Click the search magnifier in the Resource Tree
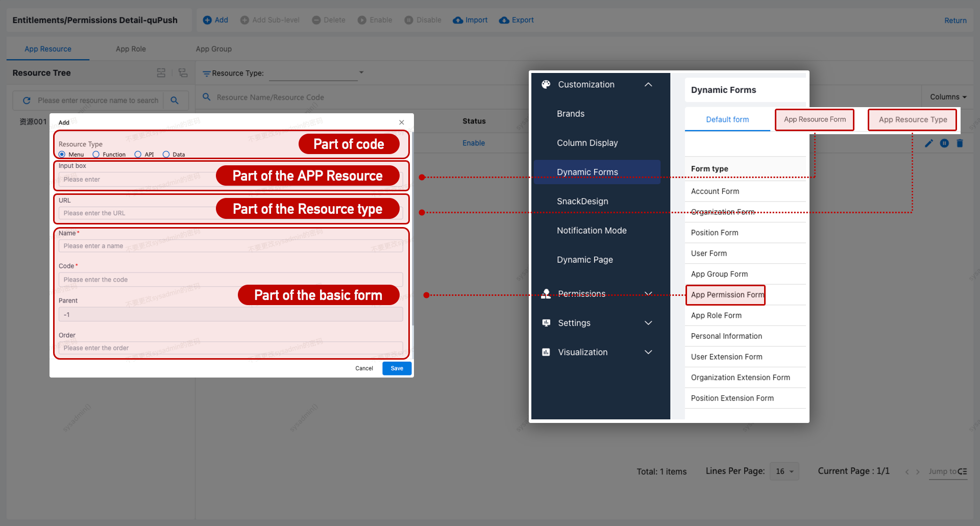 click(x=175, y=100)
